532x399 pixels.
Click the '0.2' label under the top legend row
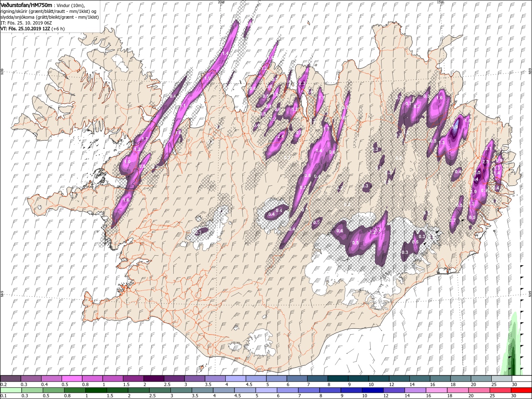(x=3, y=384)
